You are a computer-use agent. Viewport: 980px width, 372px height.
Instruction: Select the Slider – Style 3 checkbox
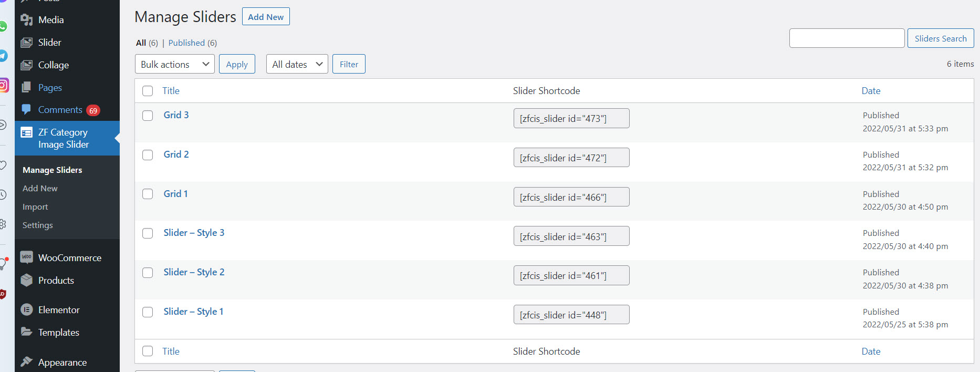point(148,233)
